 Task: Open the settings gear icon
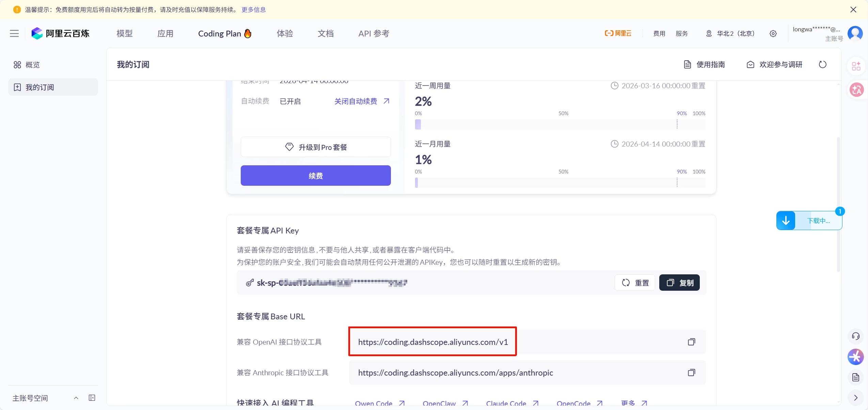click(773, 33)
